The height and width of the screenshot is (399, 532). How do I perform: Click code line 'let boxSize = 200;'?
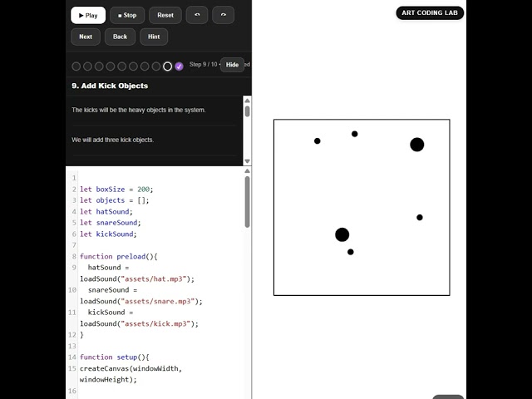[x=116, y=190]
